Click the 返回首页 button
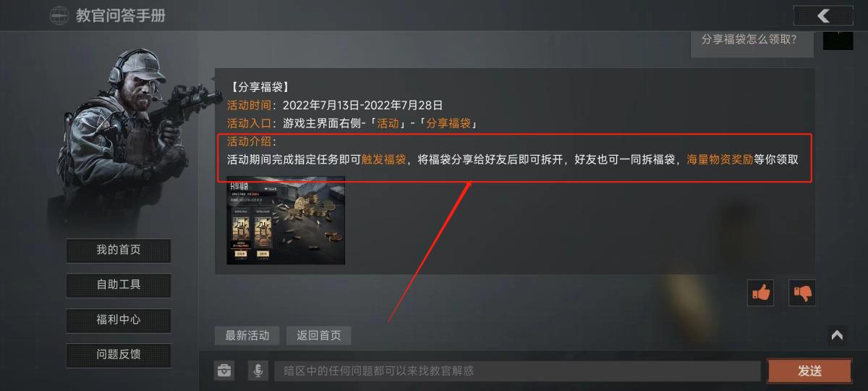This screenshot has width=868, height=391. click(319, 335)
